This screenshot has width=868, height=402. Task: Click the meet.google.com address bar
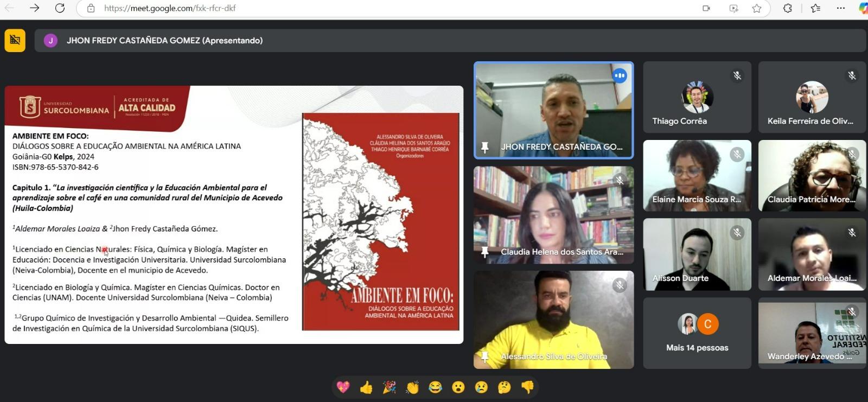[x=380, y=8]
